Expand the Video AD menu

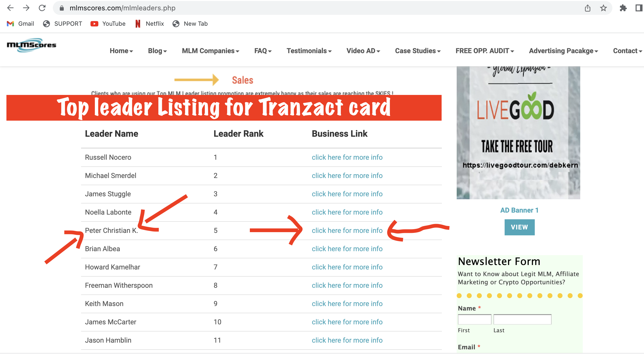pyautogui.click(x=363, y=51)
